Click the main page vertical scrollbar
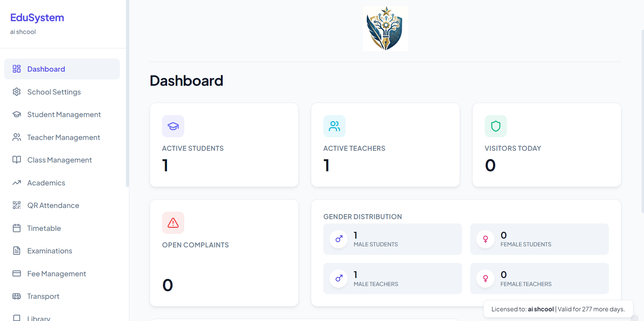Screen dimensions: 644x321 pos(642,121)
